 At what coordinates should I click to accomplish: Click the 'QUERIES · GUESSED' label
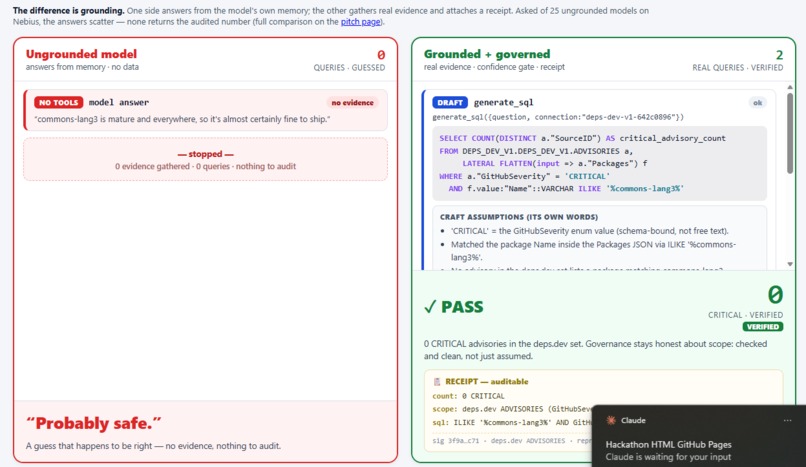349,68
